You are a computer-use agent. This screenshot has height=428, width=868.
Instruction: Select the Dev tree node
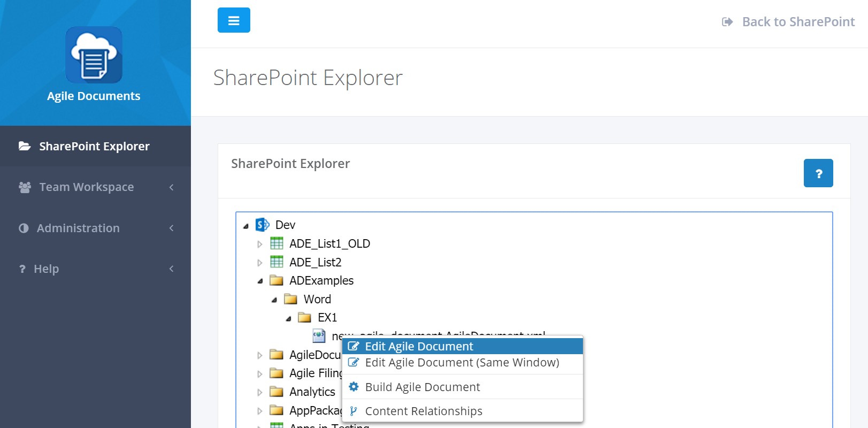pyautogui.click(x=285, y=225)
